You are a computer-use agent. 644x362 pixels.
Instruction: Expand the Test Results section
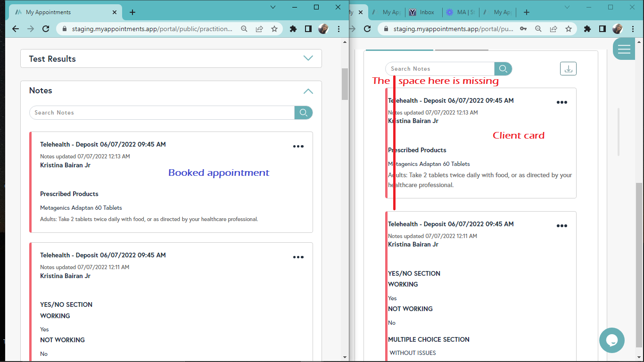tap(308, 58)
